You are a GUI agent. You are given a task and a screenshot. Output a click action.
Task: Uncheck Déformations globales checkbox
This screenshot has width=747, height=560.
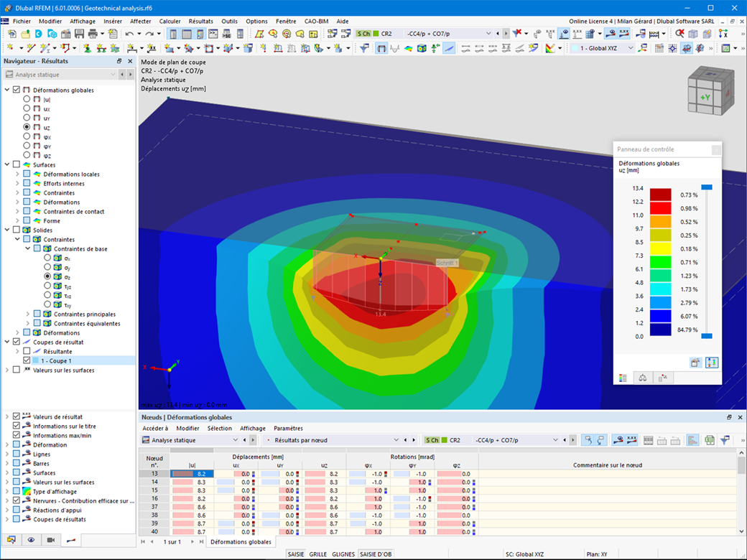pyautogui.click(x=17, y=90)
